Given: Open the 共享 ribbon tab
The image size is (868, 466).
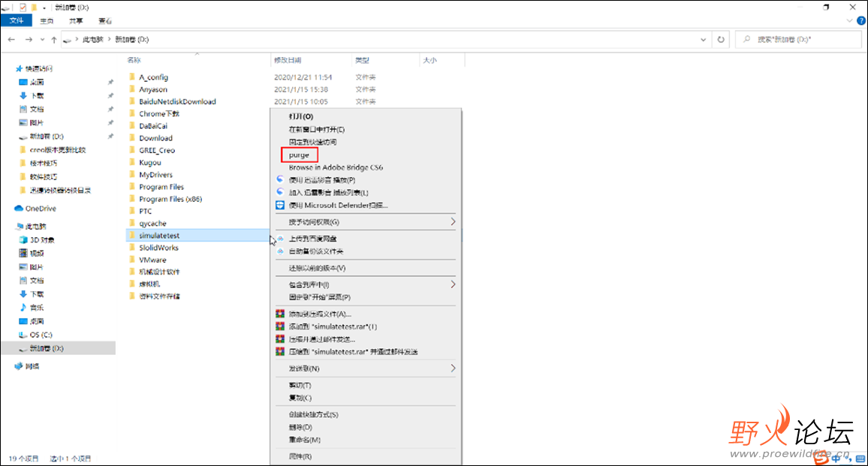Looking at the screenshot, I should pyautogui.click(x=76, y=21).
